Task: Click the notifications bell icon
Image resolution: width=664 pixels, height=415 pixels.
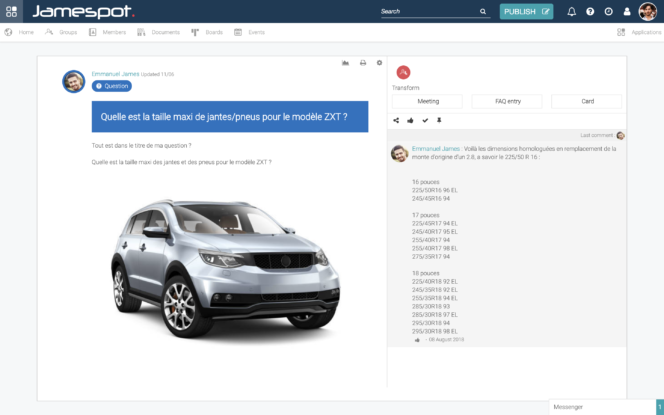Action: point(572,12)
